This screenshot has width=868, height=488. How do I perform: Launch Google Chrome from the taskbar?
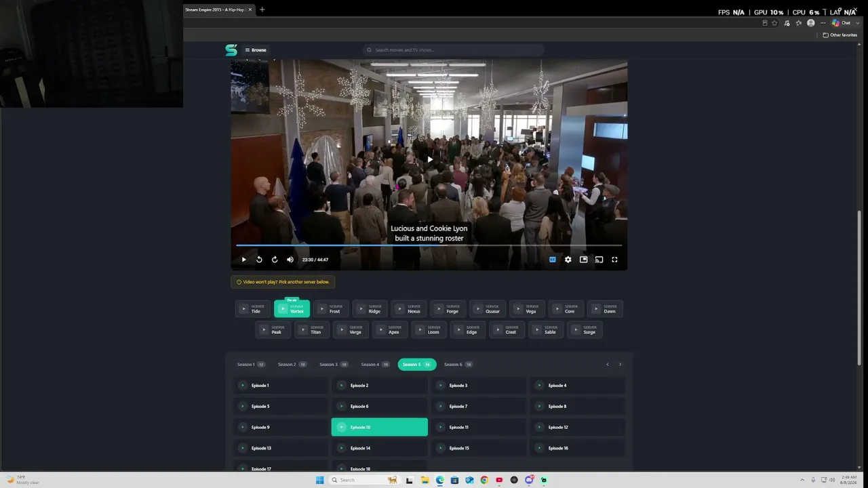pos(484,480)
